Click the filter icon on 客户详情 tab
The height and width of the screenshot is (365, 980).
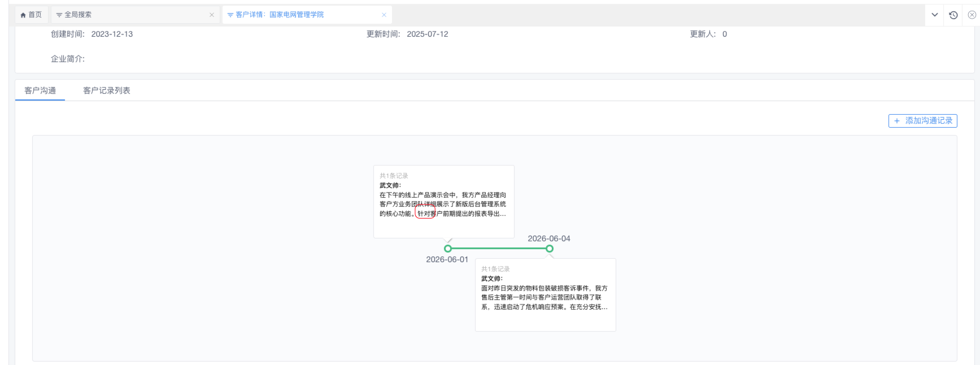230,15
